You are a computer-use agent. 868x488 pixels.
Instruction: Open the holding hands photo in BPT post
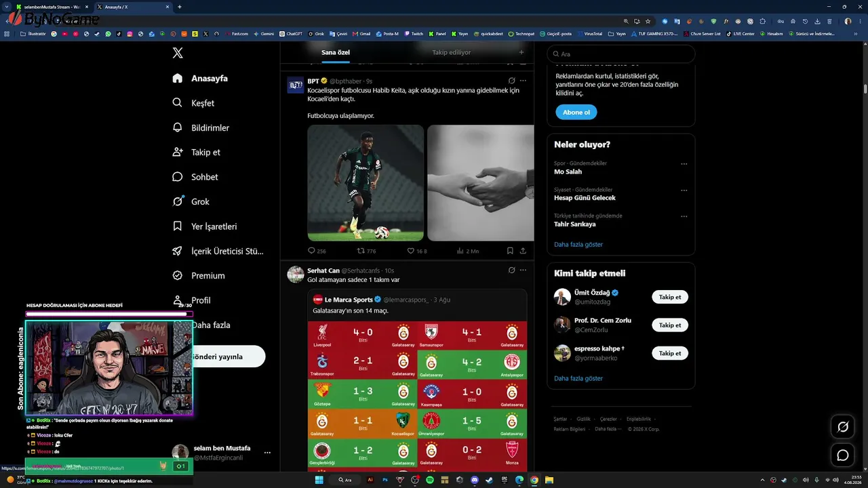(481, 183)
